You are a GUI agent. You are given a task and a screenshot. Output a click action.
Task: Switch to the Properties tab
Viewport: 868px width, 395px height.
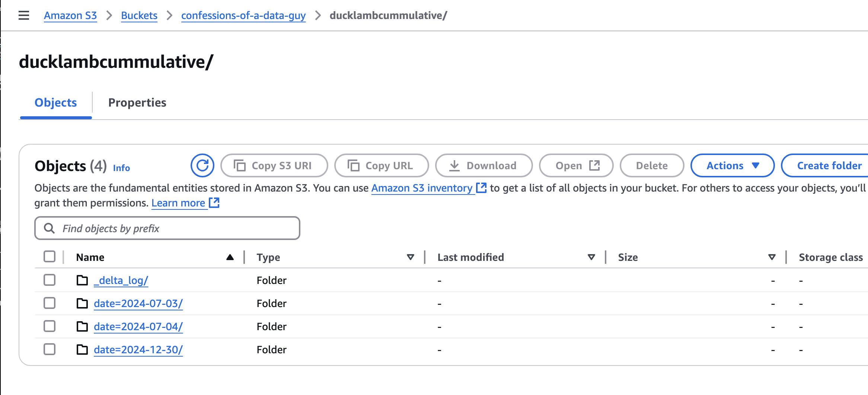tap(137, 102)
